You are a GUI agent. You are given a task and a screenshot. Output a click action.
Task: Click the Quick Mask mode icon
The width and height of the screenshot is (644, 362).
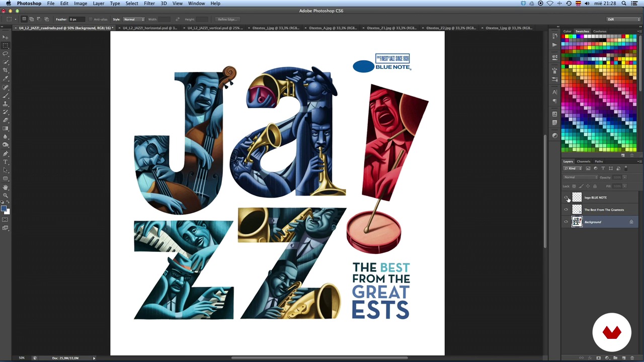coord(6,219)
